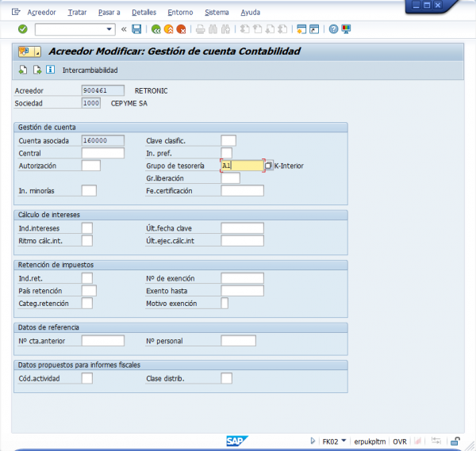Click the Autorización input field
Screen dimensions: 476x451
pyautogui.click(x=91, y=166)
